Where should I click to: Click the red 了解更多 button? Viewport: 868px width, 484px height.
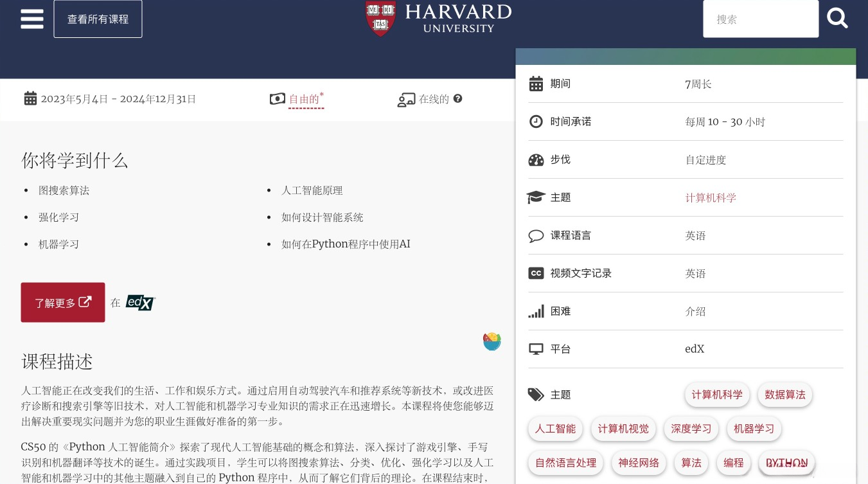pyautogui.click(x=63, y=302)
